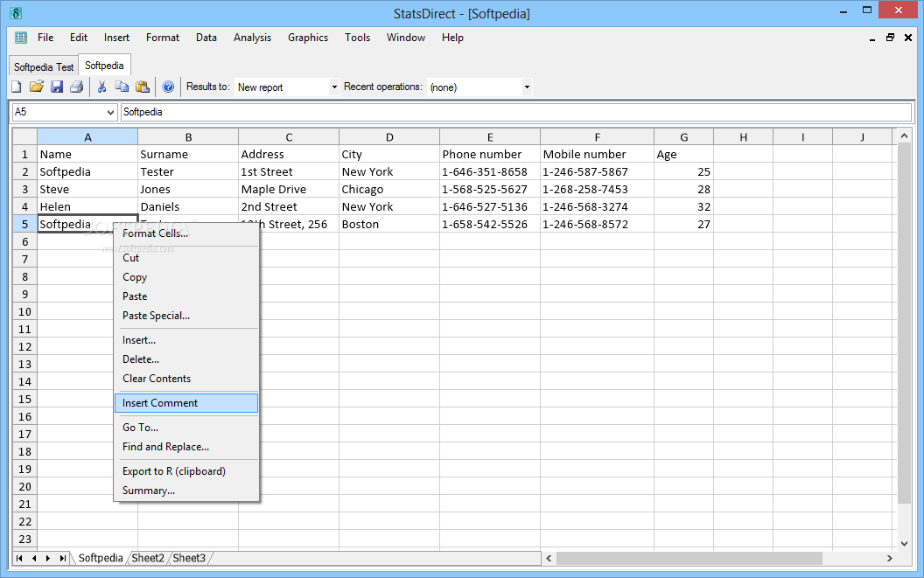
Task: Open the Data menu
Action: coord(206,38)
